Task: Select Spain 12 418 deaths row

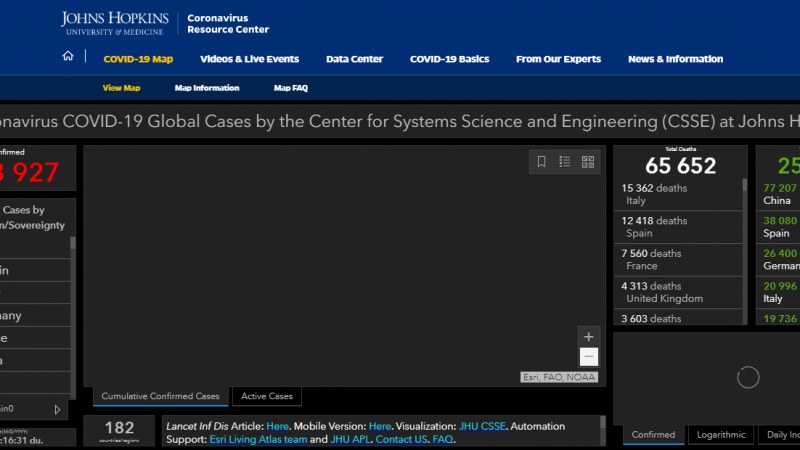Action: coord(678,227)
